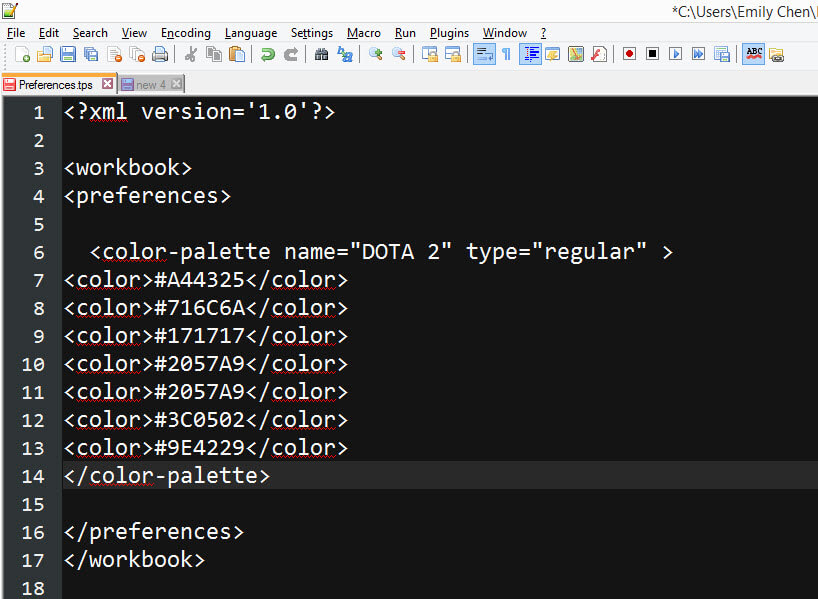Click the Save file toolbar icon

(x=68, y=54)
